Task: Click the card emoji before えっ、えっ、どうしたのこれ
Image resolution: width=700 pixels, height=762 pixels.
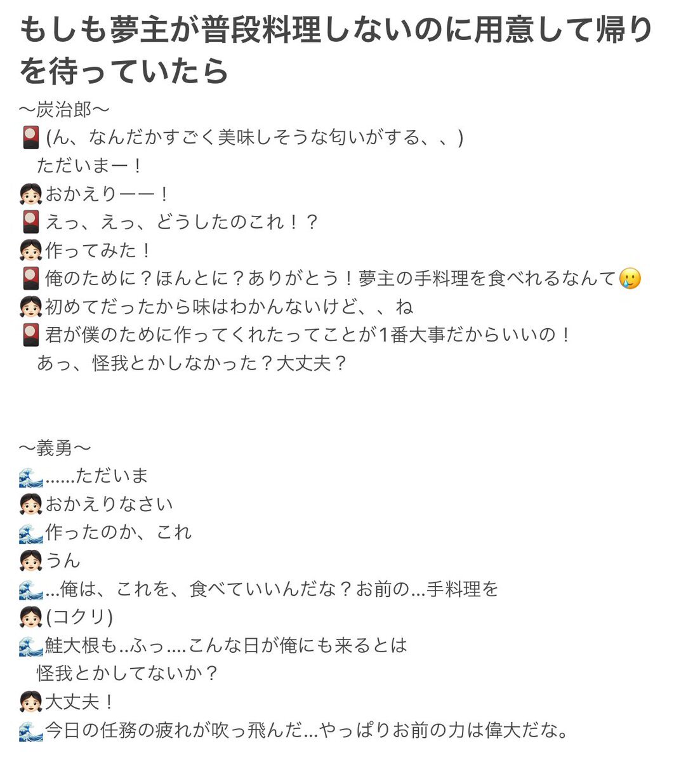Action: coord(30,222)
